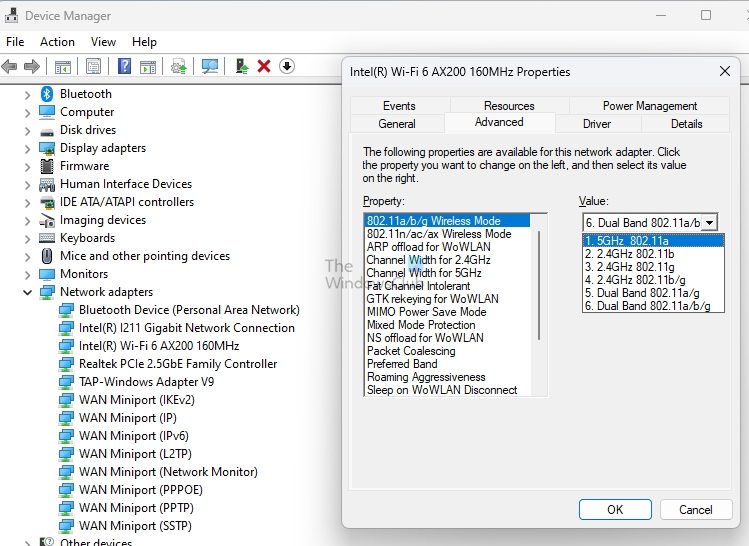Image resolution: width=749 pixels, height=546 pixels.
Task: Click the red X Uninstall device icon
Action: click(264, 66)
